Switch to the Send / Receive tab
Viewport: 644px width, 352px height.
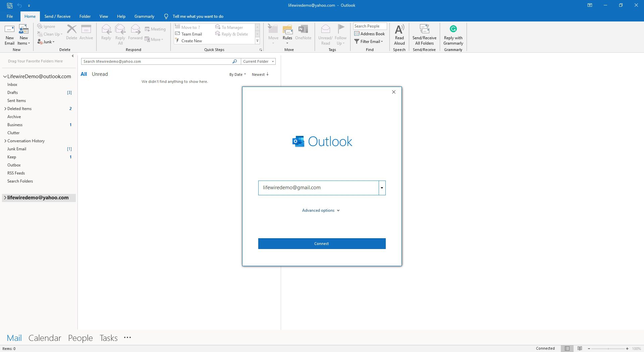pos(57,16)
